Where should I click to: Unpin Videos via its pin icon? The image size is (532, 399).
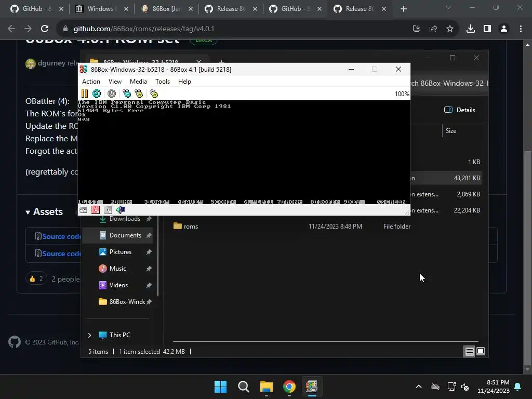[149, 285]
